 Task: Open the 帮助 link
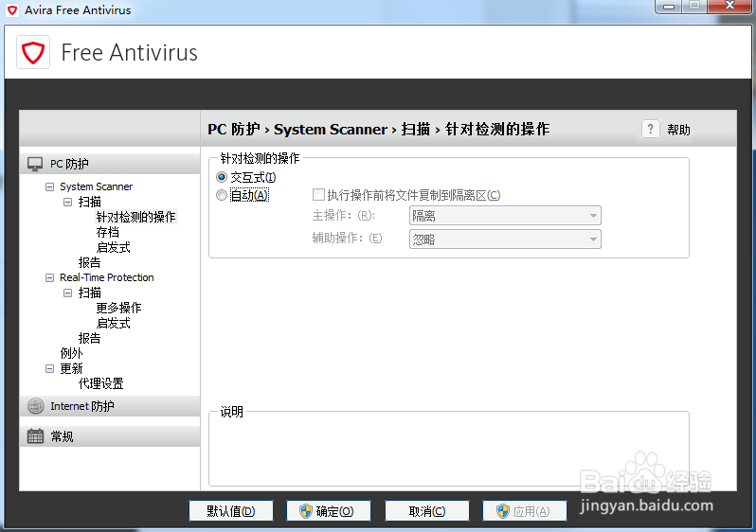coord(678,130)
